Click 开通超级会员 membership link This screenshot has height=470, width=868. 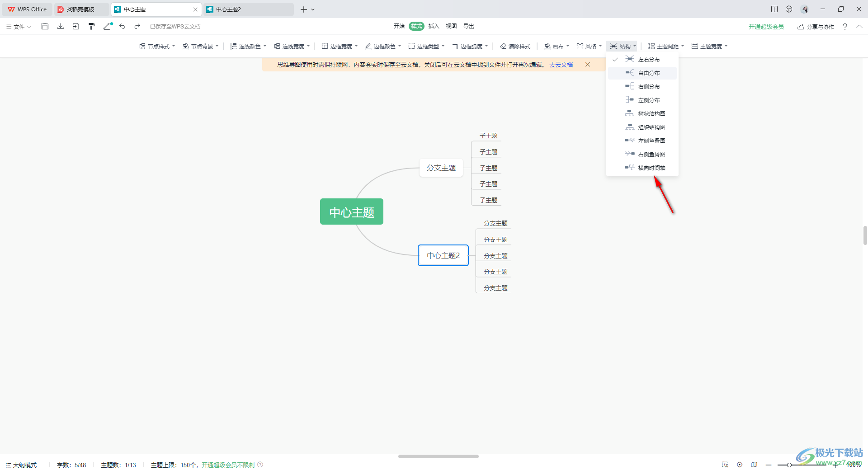click(x=766, y=27)
